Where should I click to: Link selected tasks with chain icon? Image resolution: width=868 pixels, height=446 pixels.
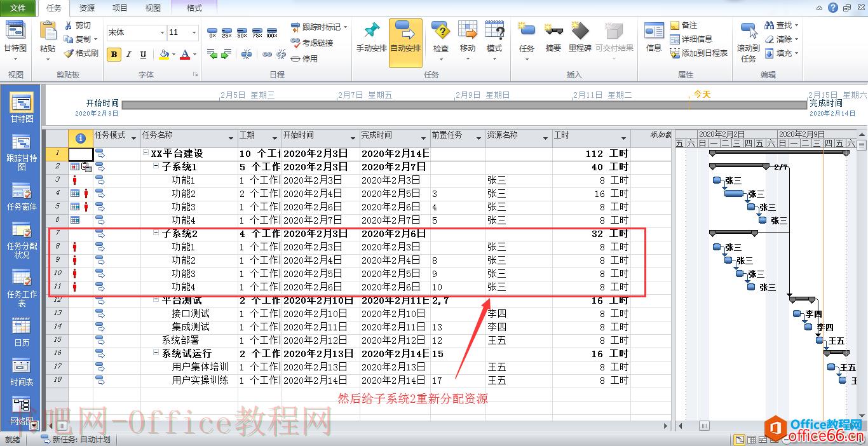(x=268, y=55)
